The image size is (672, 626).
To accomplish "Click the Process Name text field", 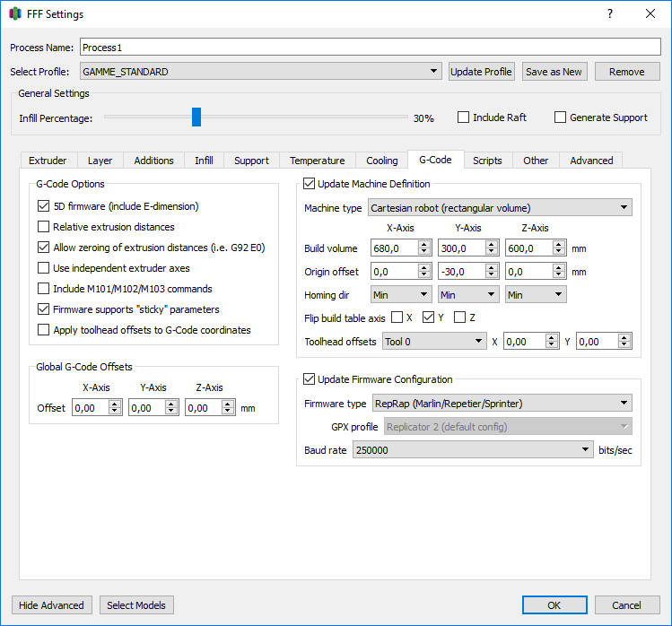I will tap(370, 47).
